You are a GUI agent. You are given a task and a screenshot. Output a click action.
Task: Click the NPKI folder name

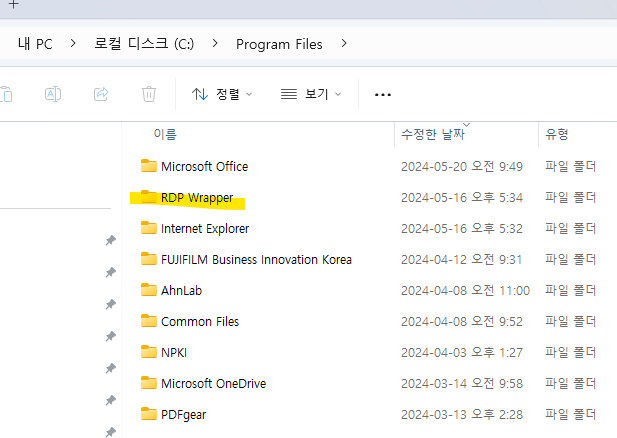coord(174,353)
